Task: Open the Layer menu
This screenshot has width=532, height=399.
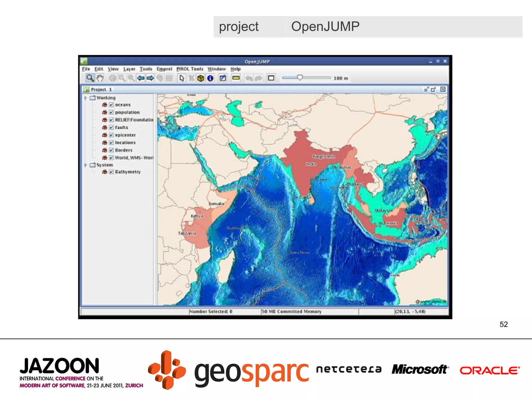Action: pos(129,69)
